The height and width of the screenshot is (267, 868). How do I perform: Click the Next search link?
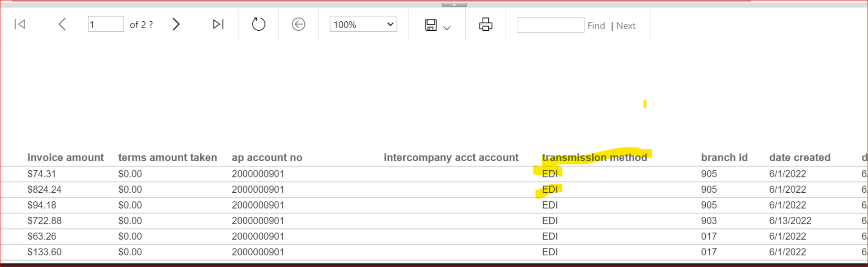click(626, 26)
